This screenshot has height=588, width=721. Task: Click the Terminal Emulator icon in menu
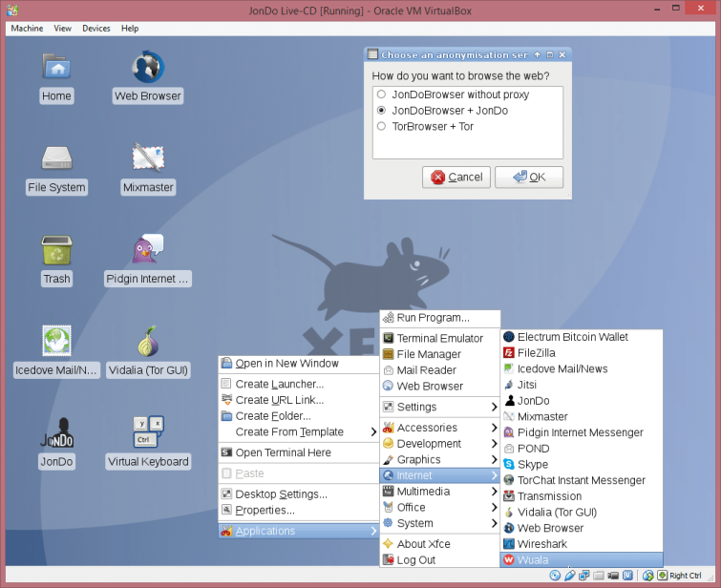coord(388,338)
